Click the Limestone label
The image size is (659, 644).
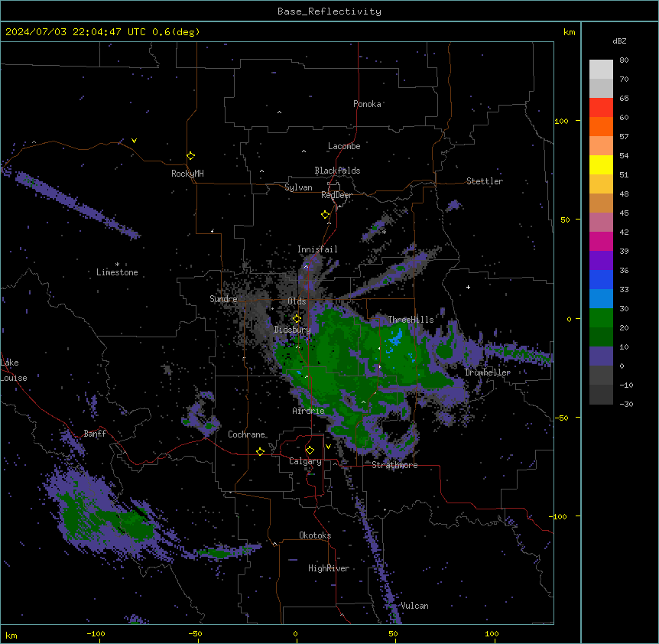tap(117, 272)
